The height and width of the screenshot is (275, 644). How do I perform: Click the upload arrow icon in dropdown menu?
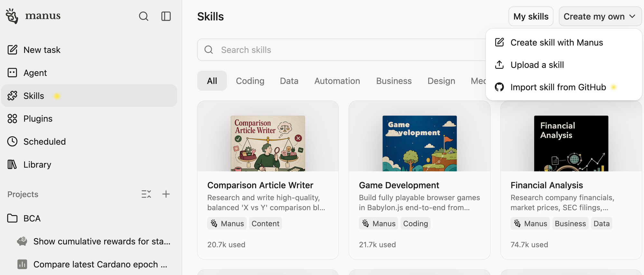tap(499, 65)
